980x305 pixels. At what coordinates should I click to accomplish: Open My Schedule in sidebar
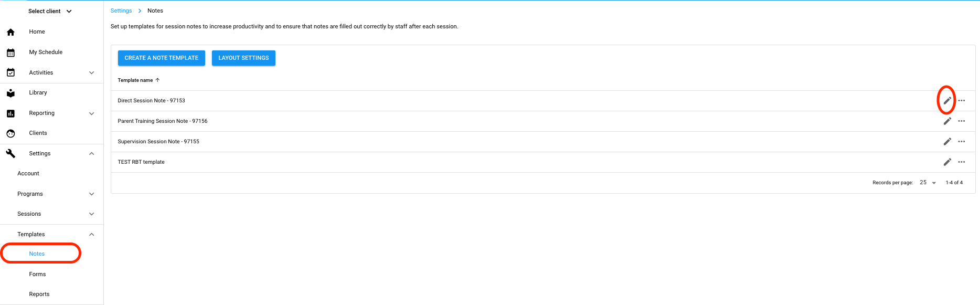(x=46, y=52)
